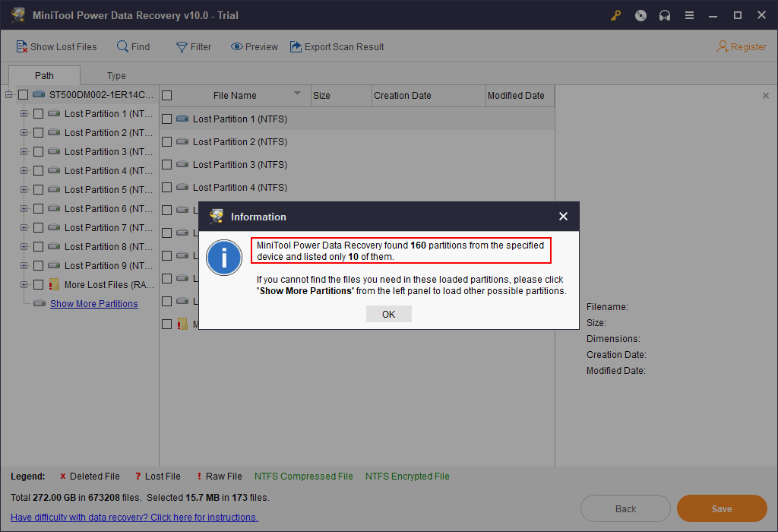Expand Lost Partition 5 in tree
Viewport: 778px width, 532px height.
point(24,189)
